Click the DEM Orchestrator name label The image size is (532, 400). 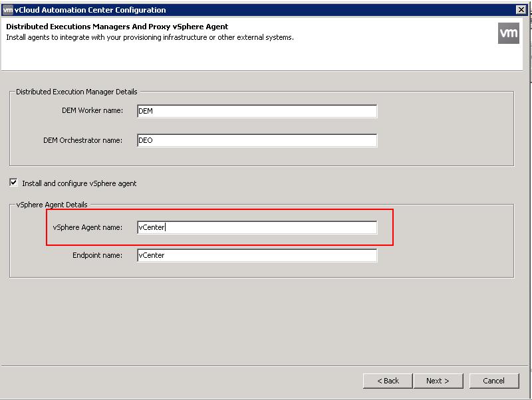click(x=82, y=140)
